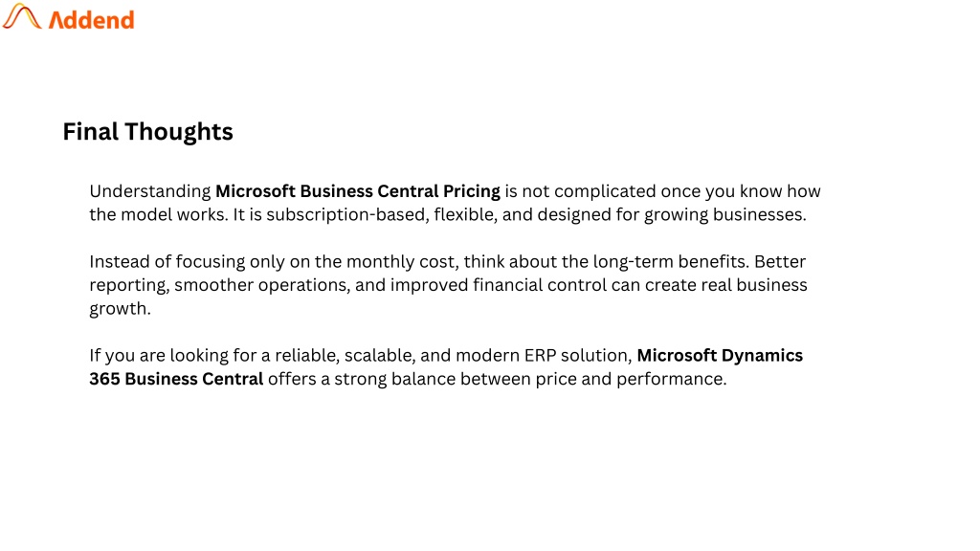Click the word Understanding in first paragraph
This screenshot has height=551, width=980.
click(149, 191)
